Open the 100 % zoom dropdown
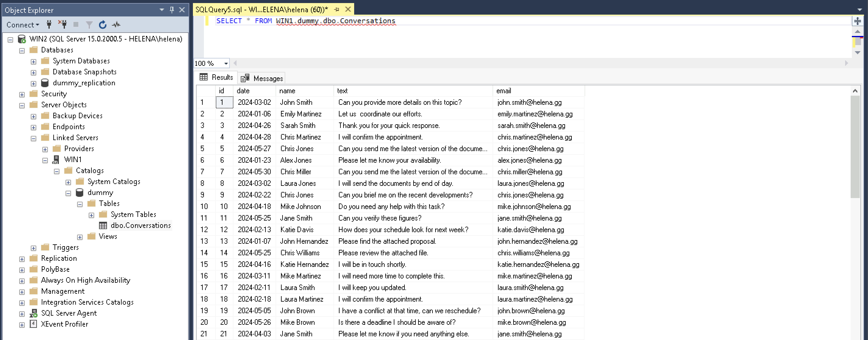Image resolution: width=868 pixels, height=340 pixels. [226, 63]
